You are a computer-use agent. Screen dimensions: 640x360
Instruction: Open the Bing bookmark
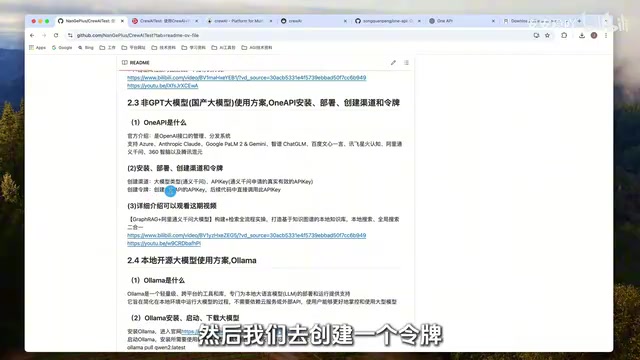[x=86, y=48]
